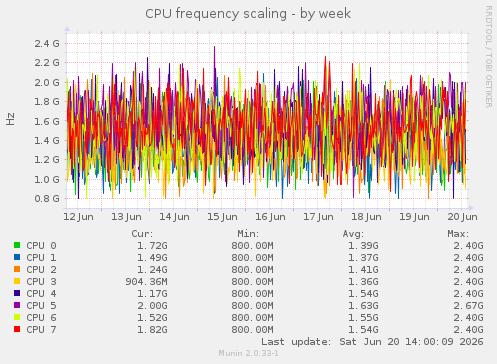The image size is (497, 364).
Task: Click the 'CPU 0' legend label
Action: coord(41,246)
